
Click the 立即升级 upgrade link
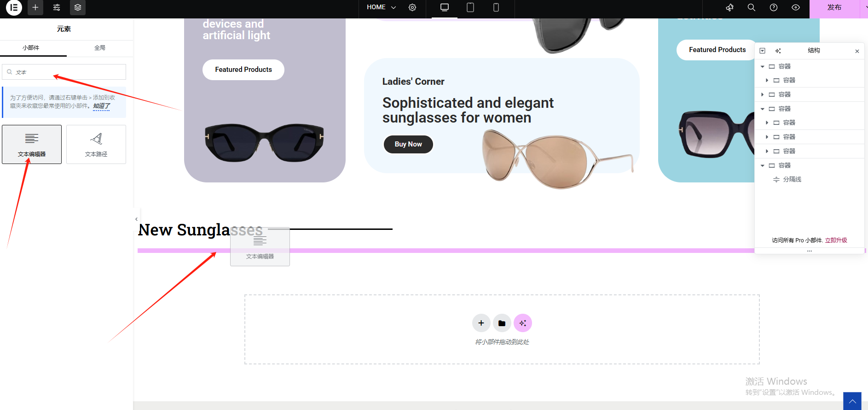pos(836,240)
